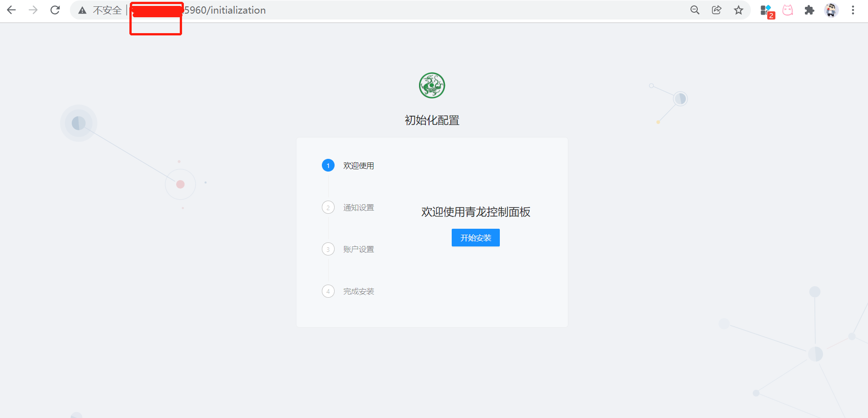The image size is (868, 418).
Task: Click the share icon in the address bar
Action: click(716, 10)
